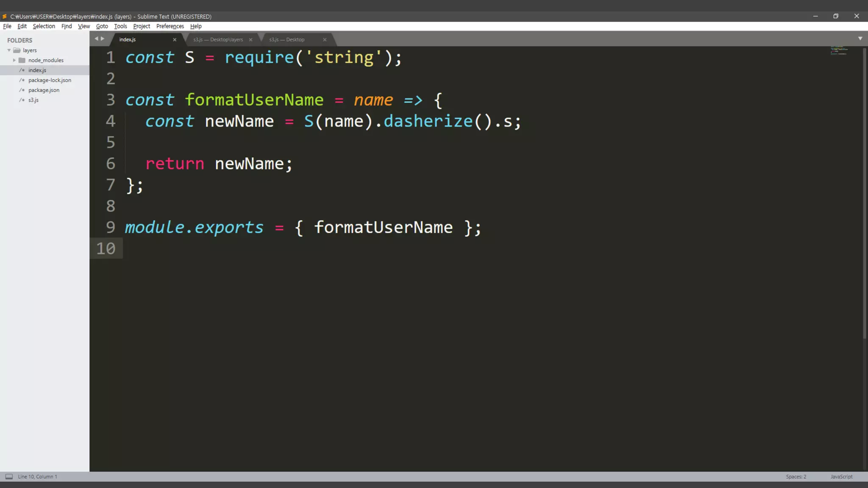Click the previous tab arrow
868x488 pixels.
point(96,39)
